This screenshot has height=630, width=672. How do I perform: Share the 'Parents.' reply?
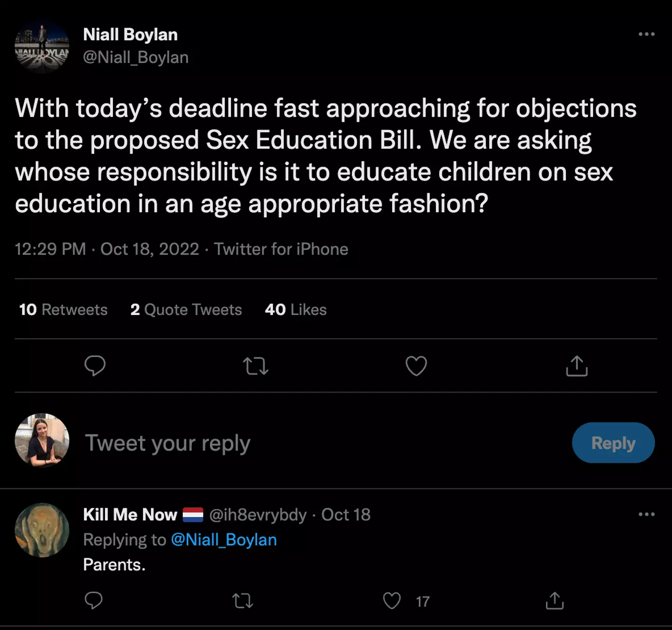[554, 601]
